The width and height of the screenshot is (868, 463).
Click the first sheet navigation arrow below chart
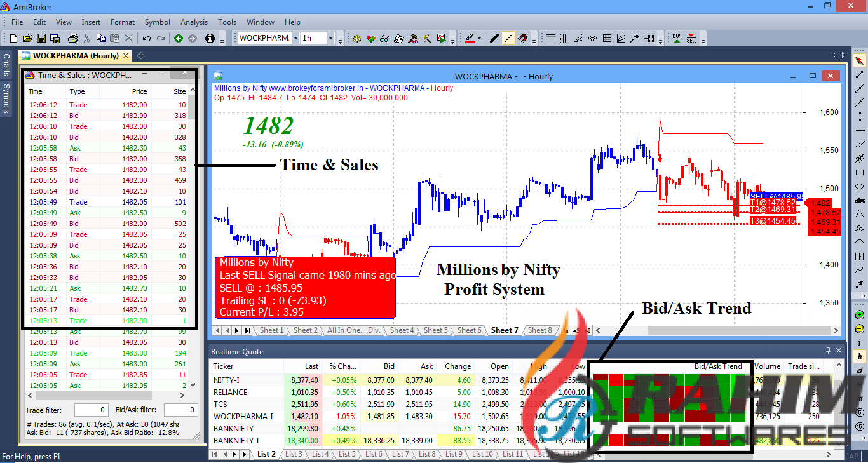click(217, 330)
